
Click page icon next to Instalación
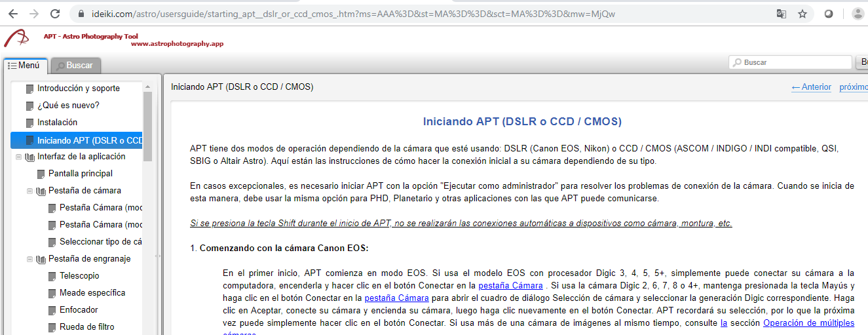pos(29,123)
